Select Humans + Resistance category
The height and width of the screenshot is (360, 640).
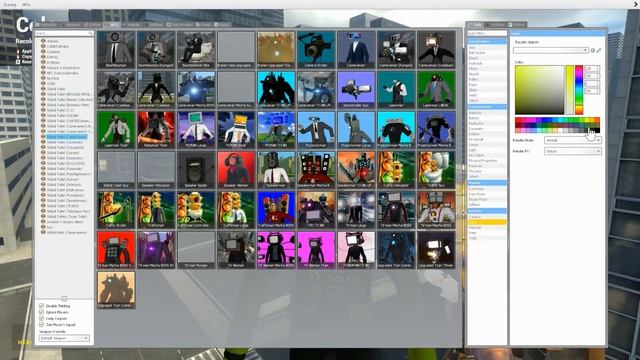tap(63, 68)
